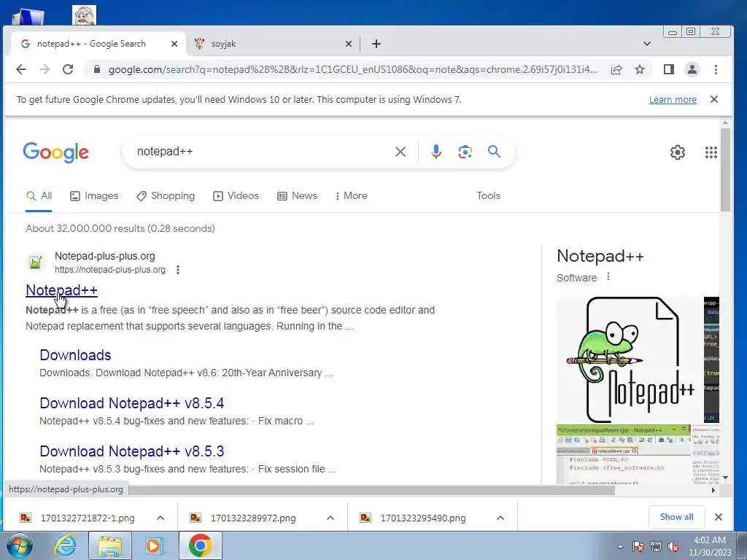The image size is (747, 560).
Task: Open the Google apps grid
Action: click(711, 152)
